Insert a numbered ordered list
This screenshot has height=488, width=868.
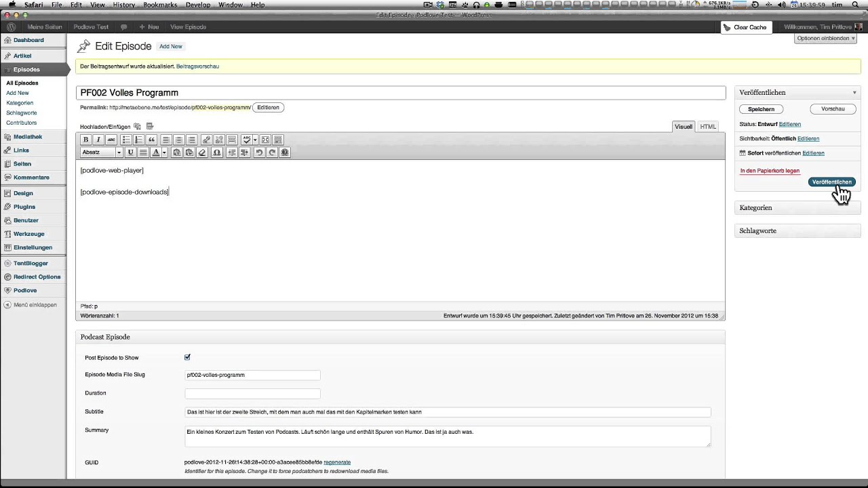pyautogui.click(x=139, y=140)
